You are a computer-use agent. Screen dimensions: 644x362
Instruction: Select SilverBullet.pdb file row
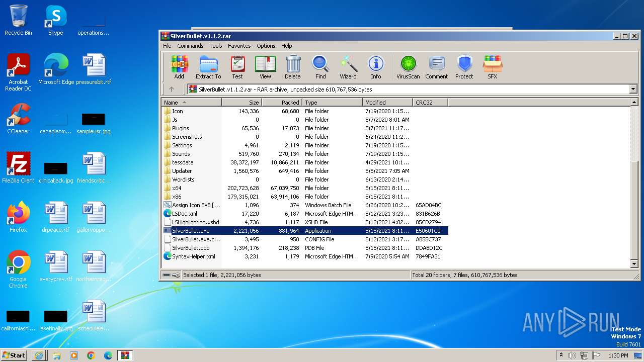coord(191,248)
